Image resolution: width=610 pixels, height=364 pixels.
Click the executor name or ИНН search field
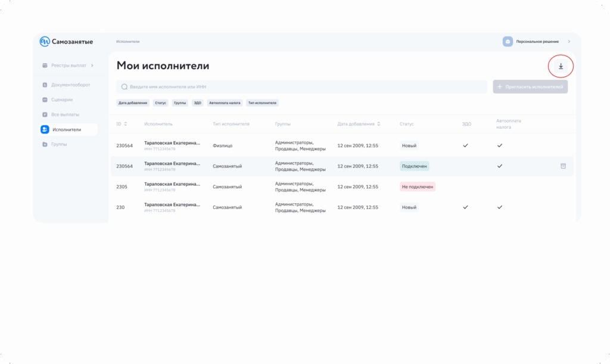pyautogui.click(x=301, y=87)
